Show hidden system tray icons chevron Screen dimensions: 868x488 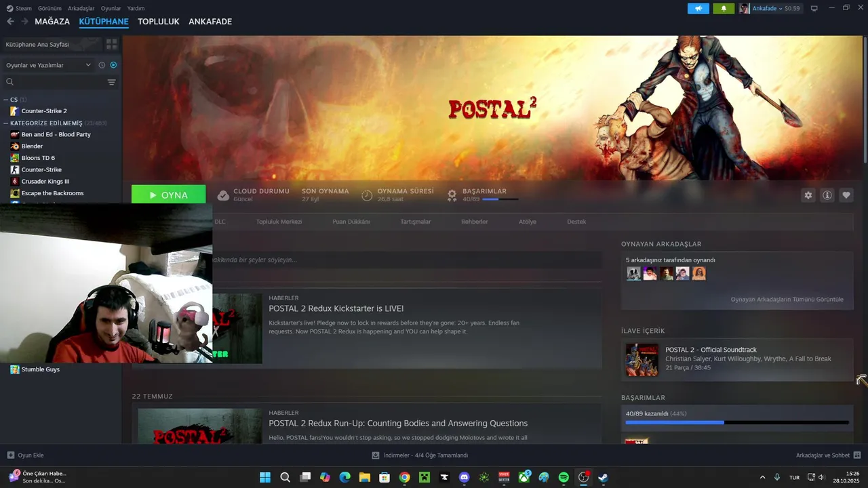click(x=762, y=477)
